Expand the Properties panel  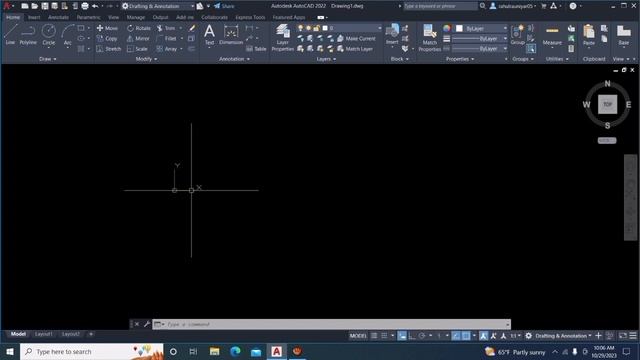[x=460, y=59]
